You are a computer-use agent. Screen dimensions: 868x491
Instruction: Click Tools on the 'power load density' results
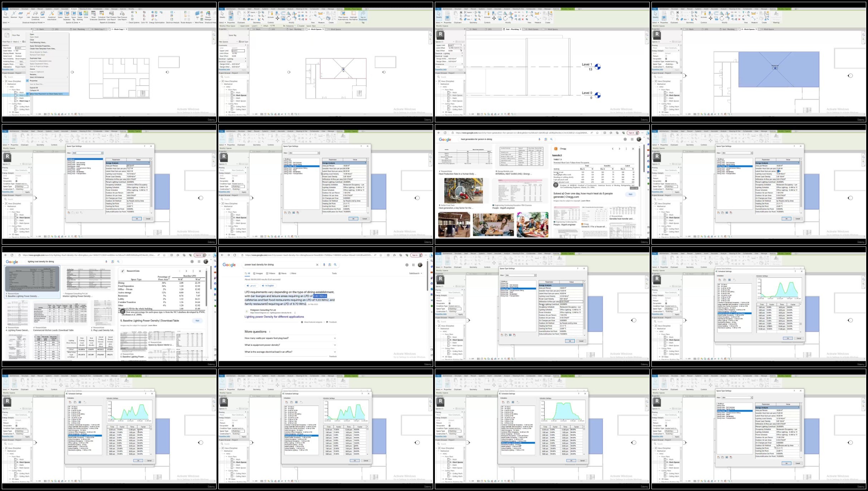(x=334, y=273)
